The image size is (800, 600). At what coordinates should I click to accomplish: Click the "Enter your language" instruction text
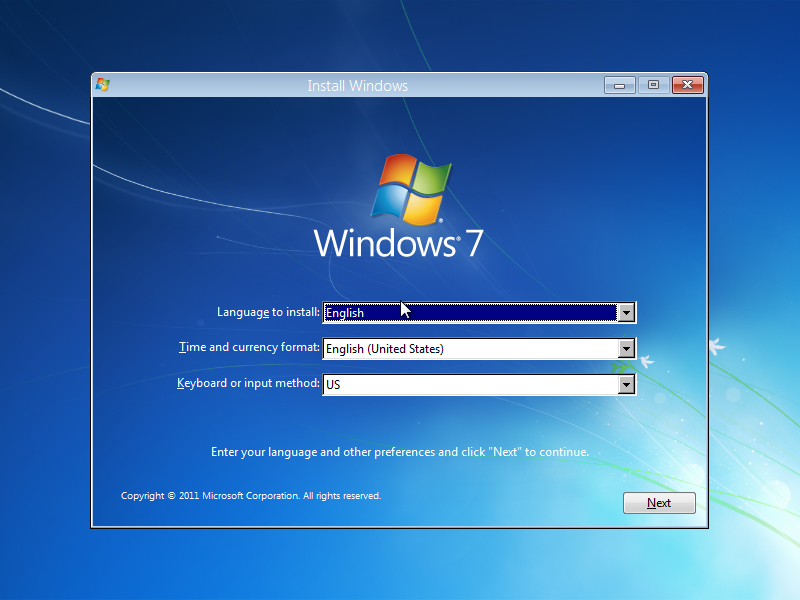[400, 452]
